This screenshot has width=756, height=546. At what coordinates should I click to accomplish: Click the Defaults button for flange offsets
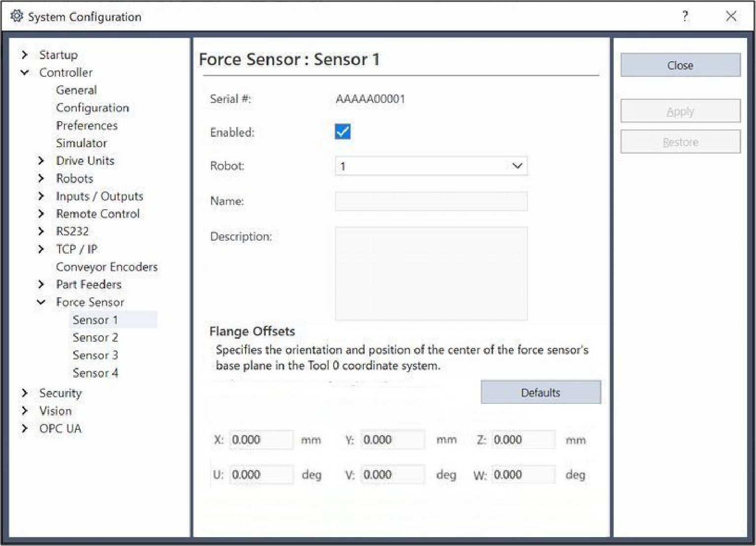(541, 392)
